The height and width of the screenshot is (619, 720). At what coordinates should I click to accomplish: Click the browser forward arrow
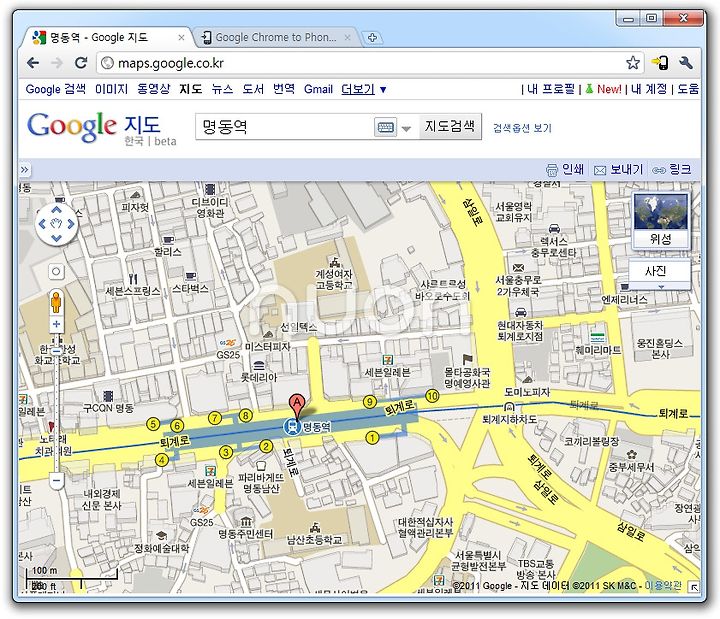click(x=57, y=62)
